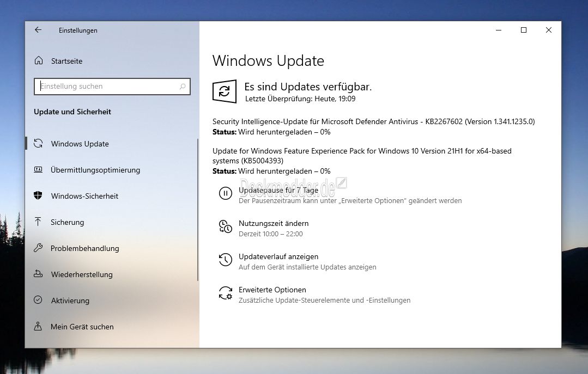
Task: Close the Einstellungen window
Action: click(x=549, y=30)
